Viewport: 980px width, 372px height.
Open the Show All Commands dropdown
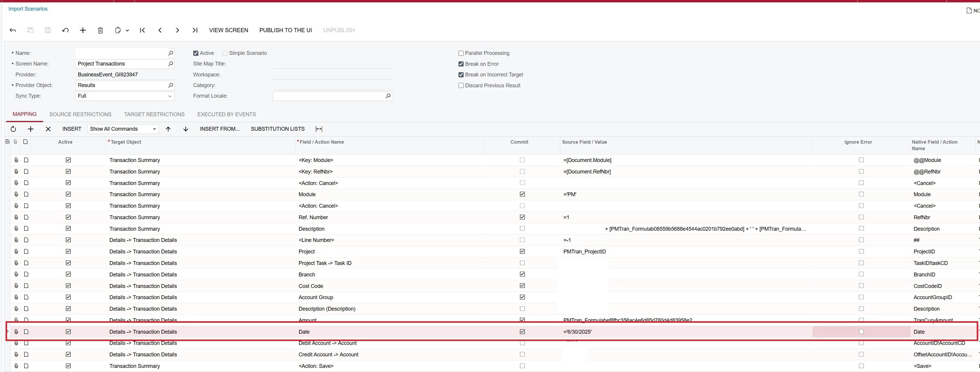tap(155, 129)
